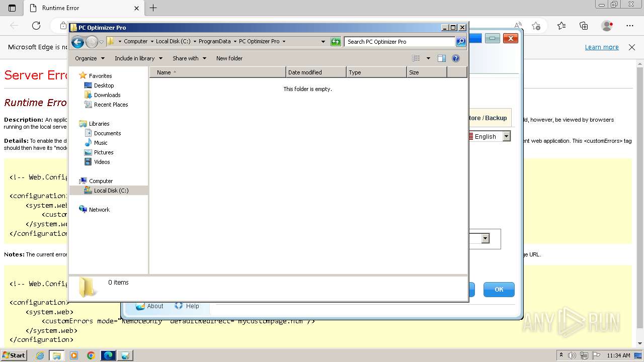
Task: Sort by the Date modified column
Action: click(316, 72)
